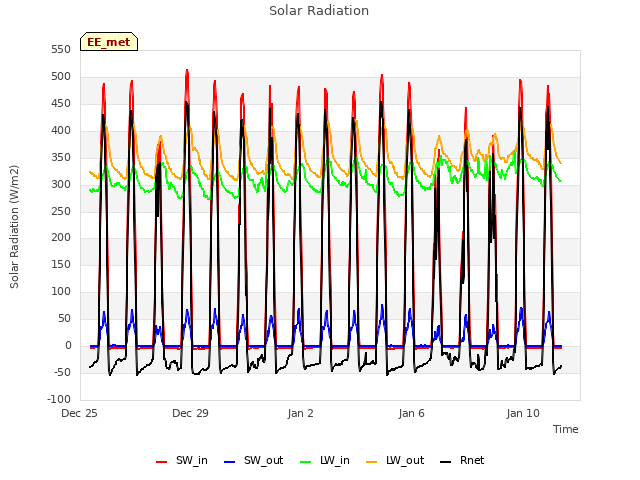Select the Rnet legend entry
The image size is (640, 480).
tap(462, 460)
